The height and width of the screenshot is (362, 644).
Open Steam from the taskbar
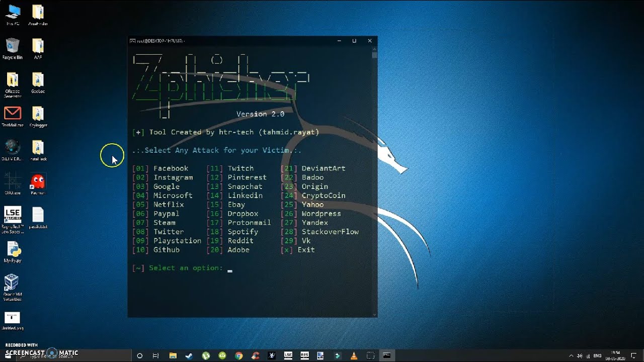(189, 355)
